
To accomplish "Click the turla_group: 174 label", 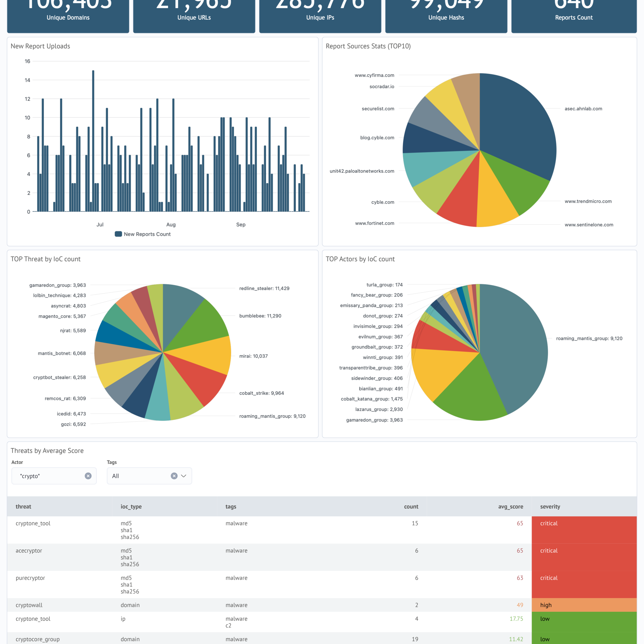I will coord(385,284).
